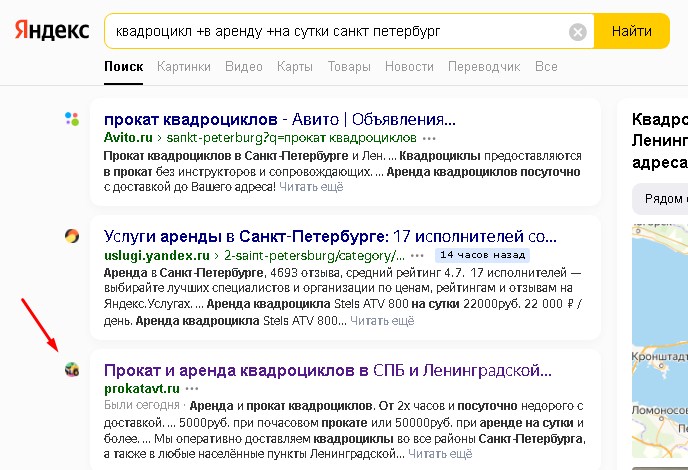Image resolution: width=688 pixels, height=470 pixels.
Task: Open the three-dot menu of prokatavt.ru result
Action: point(192,389)
